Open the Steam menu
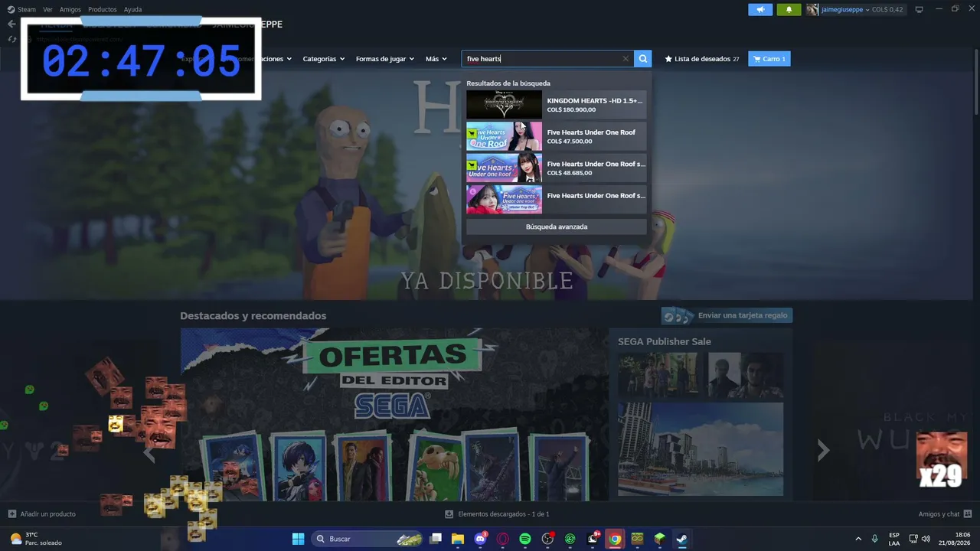The width and height of the screenshot is (980, 551). coord(27,9)
